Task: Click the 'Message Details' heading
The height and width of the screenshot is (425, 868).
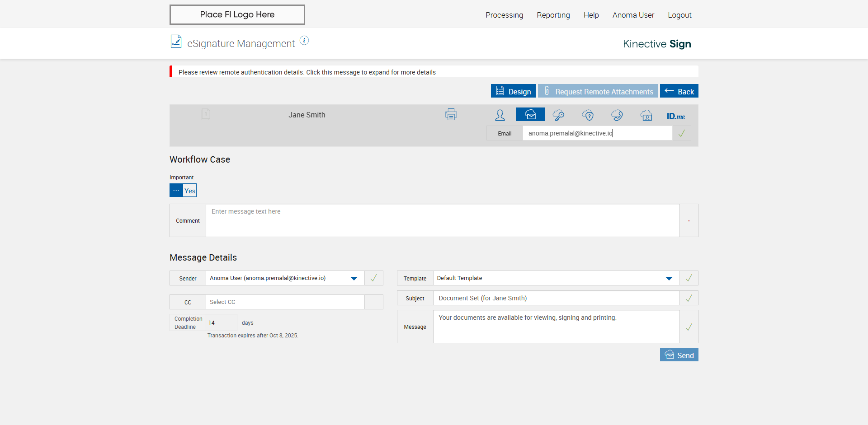Action: (203, 257)
